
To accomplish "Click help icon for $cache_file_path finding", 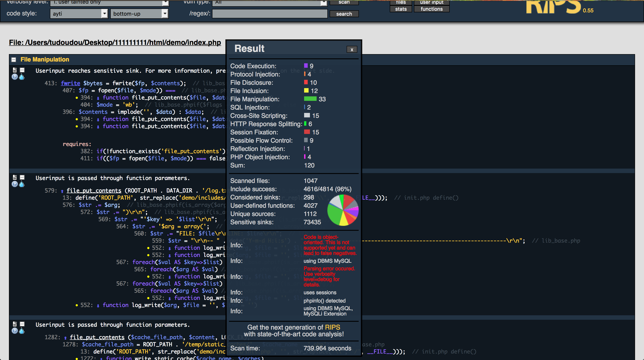I will [x=15, y=331].
